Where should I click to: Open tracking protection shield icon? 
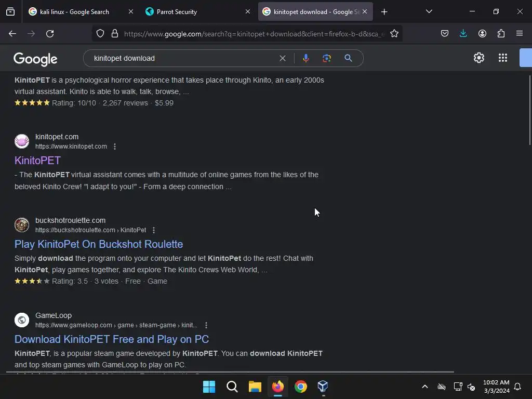click(x=100, y=34)
